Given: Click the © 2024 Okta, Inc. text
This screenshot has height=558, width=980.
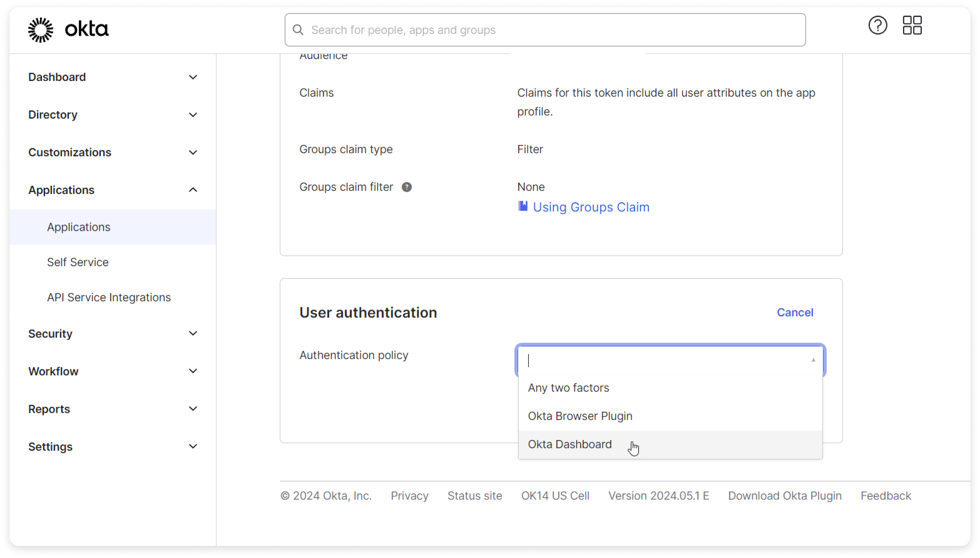Looking at the screenshot, I should tap(326, 495).
